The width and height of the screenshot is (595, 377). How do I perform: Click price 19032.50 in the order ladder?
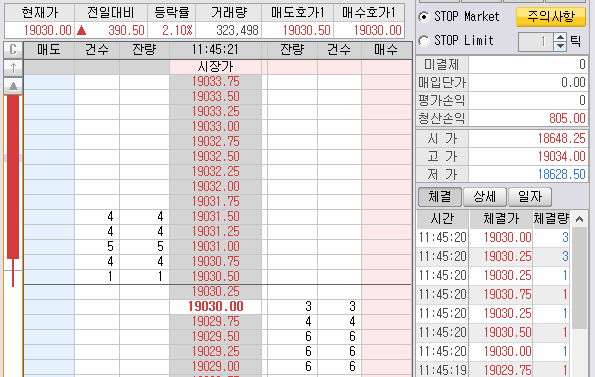point(215,157)
